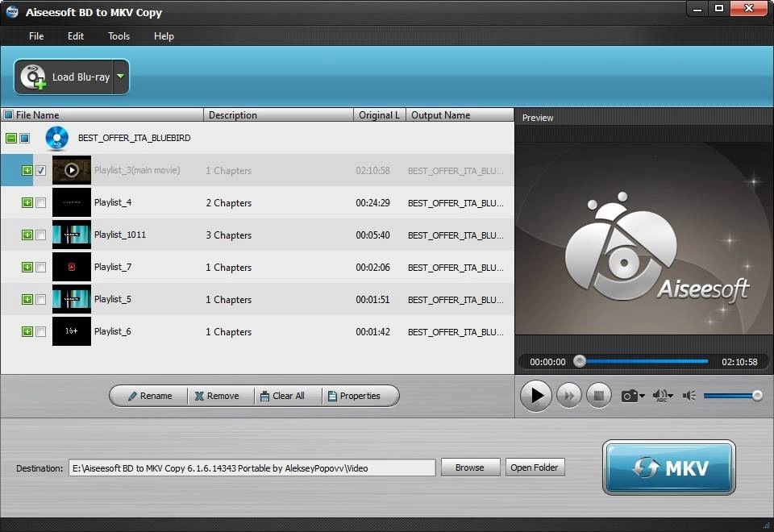The width and height of the screenshot is (774, 532).
Task: Expand the Playlist_5 row
Action: 27,300
